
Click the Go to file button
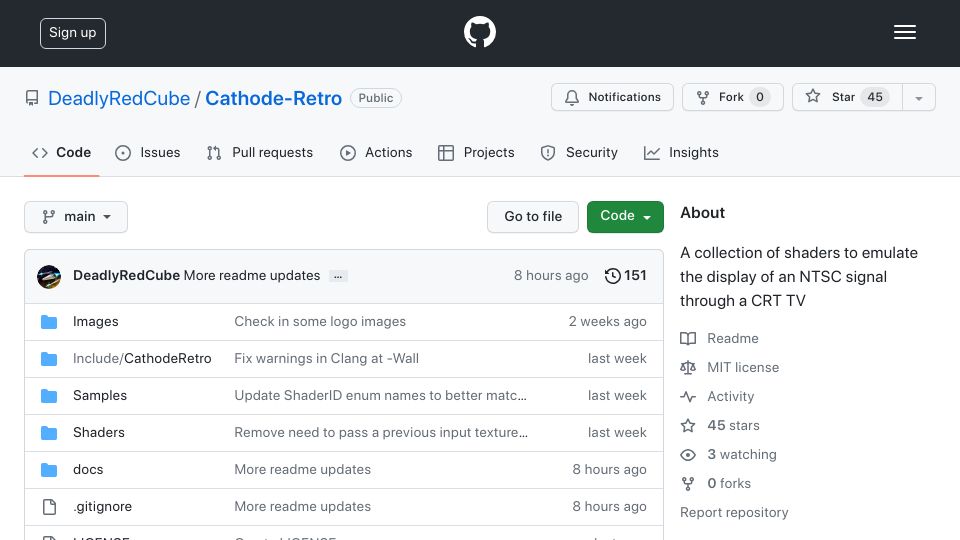pyautogui.click(x=533, y=217)
